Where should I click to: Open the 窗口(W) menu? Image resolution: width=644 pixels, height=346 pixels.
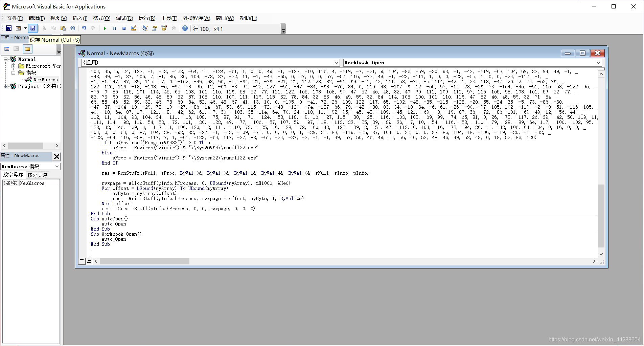[225, 18]
